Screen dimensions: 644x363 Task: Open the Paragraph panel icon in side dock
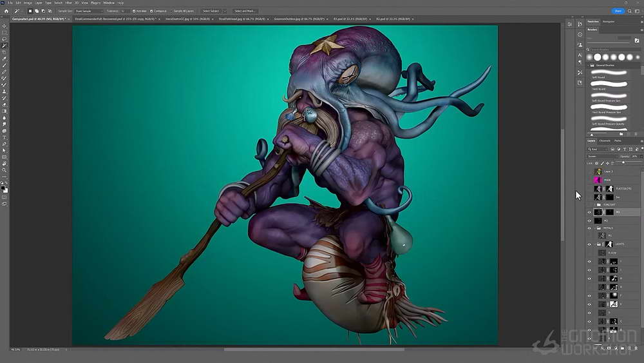click(580, 62)
